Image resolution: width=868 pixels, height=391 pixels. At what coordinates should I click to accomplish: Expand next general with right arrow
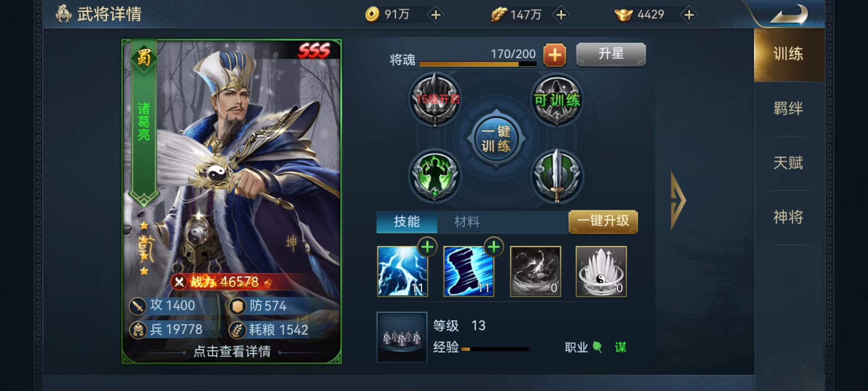pos(678,200)
